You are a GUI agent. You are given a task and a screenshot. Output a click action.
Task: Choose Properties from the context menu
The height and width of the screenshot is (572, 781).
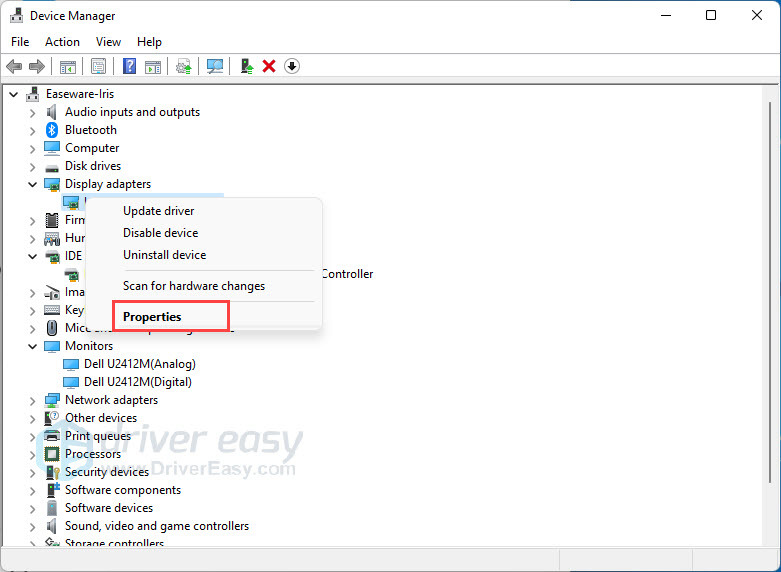pos(152,317)
